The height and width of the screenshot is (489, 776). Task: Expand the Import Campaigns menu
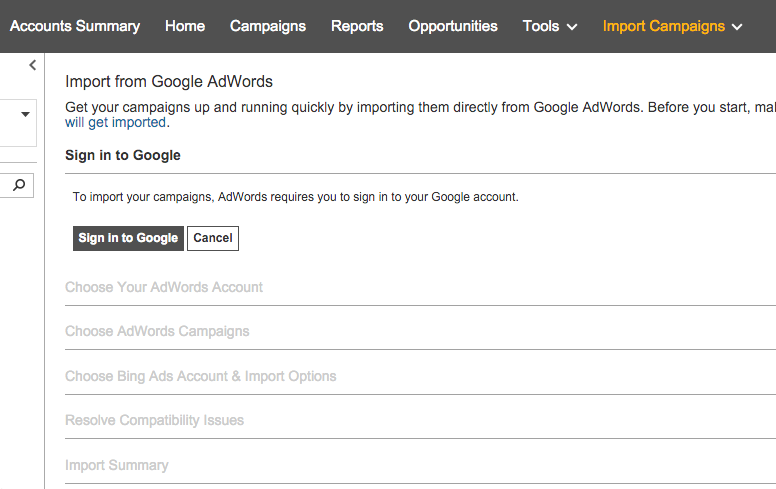[673, 26]
